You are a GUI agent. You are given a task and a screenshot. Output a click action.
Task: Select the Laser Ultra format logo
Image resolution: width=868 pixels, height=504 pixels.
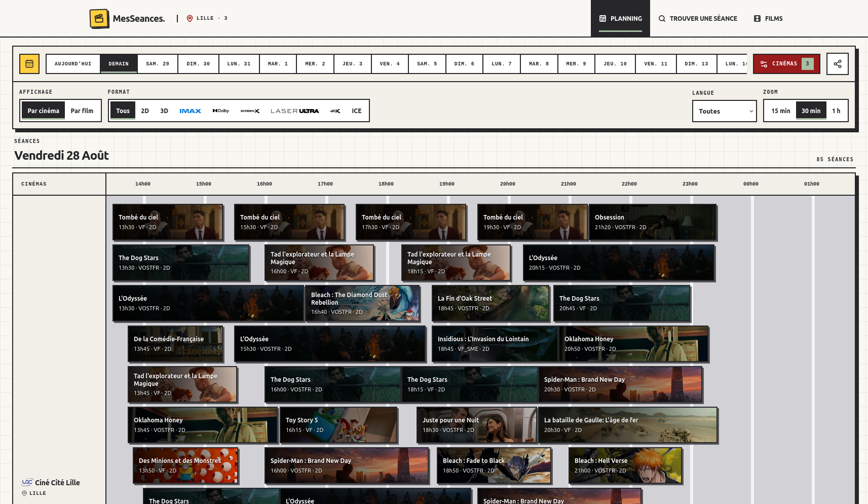tap(295, 111)
